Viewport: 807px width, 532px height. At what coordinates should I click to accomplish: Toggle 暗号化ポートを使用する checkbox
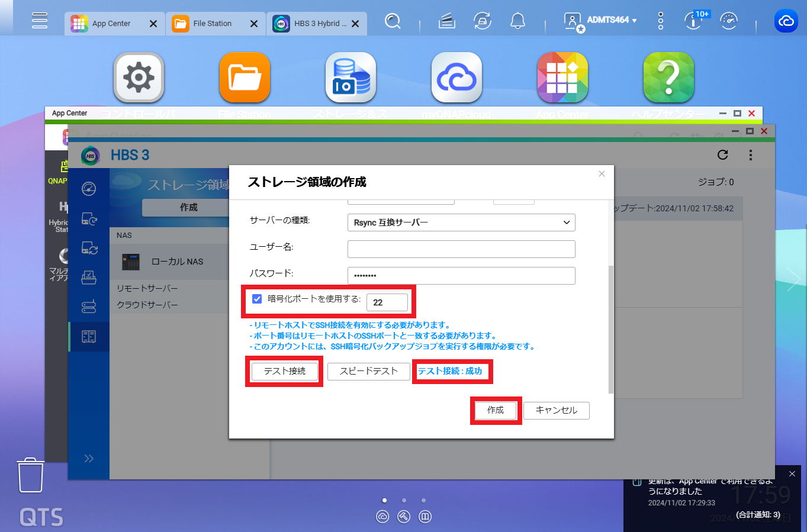257,299
